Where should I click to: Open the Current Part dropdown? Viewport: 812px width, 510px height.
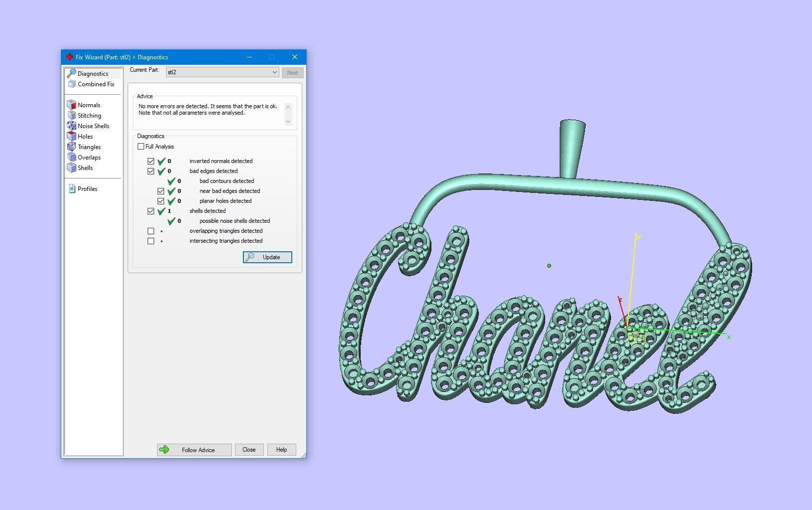(222, 72)
